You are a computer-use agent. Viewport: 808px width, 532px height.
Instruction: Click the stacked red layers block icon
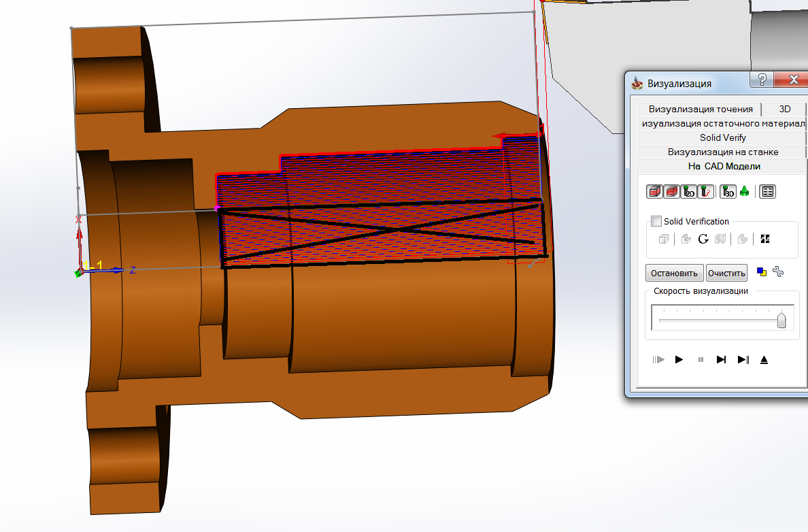tap(671, 192)
